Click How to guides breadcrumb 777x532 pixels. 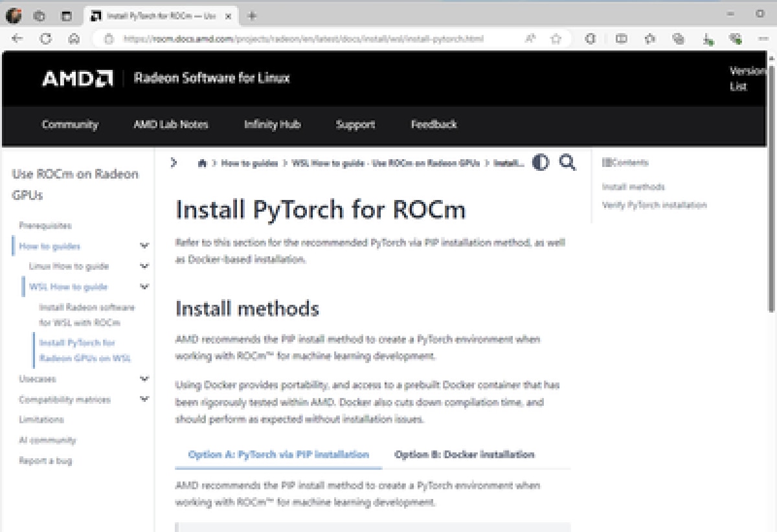point(249,163)
